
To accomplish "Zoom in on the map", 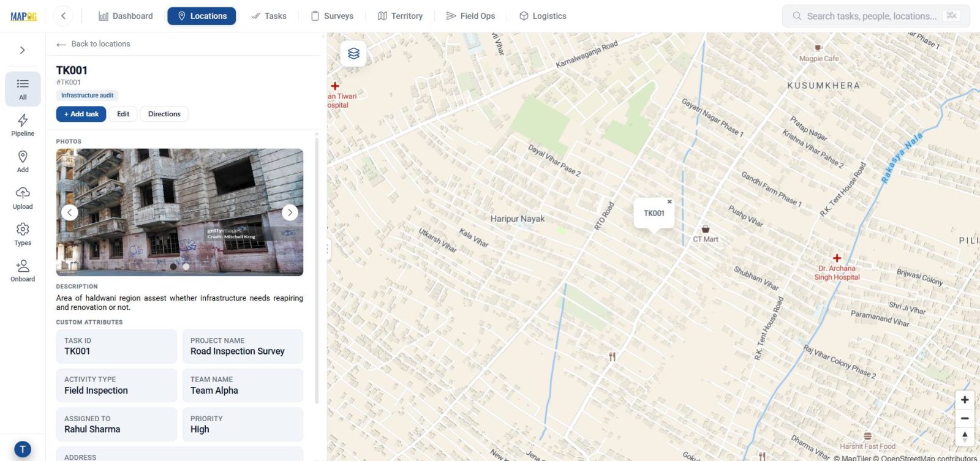I will pos(965,400).
